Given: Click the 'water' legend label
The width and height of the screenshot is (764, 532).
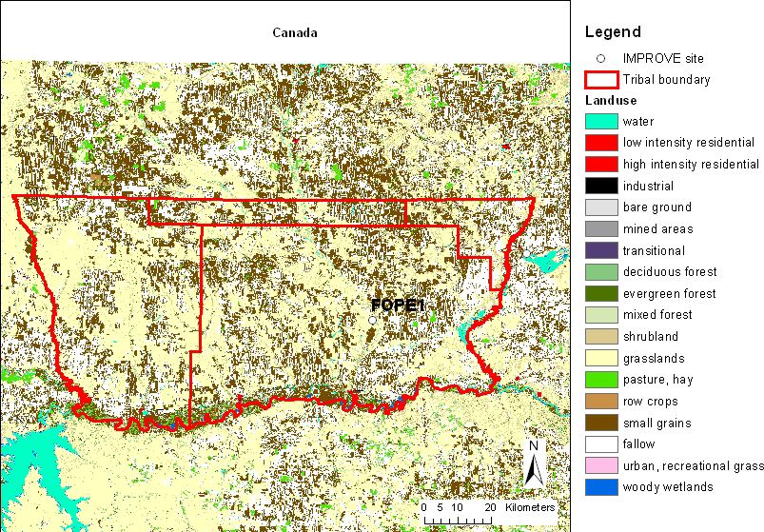Looking at the screenshot, I should click(x=638, y=121).
